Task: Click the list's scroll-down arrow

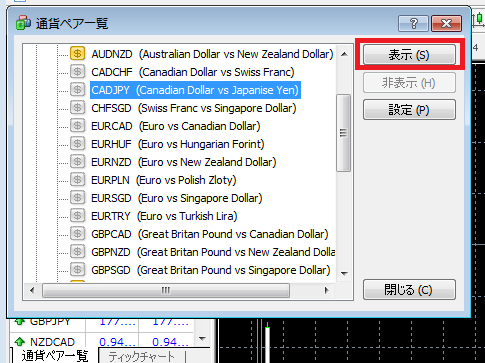Action: click(345, 273)
